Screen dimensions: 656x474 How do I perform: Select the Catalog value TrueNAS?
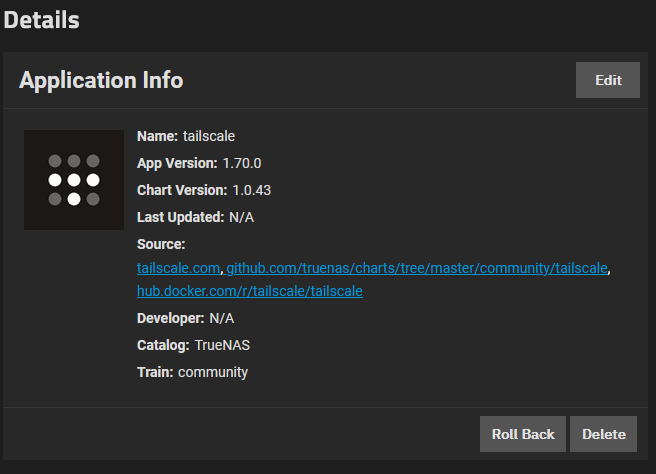222,345
